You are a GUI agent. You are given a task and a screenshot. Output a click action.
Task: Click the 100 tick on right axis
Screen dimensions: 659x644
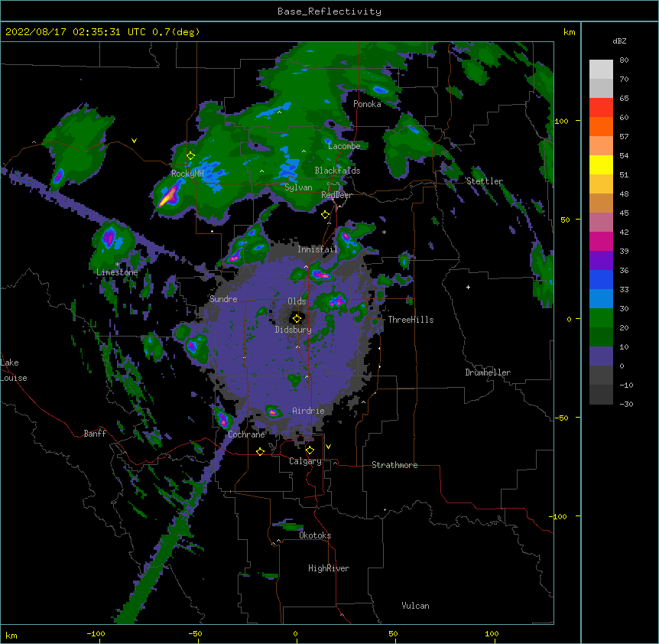(x=561, y=121)
